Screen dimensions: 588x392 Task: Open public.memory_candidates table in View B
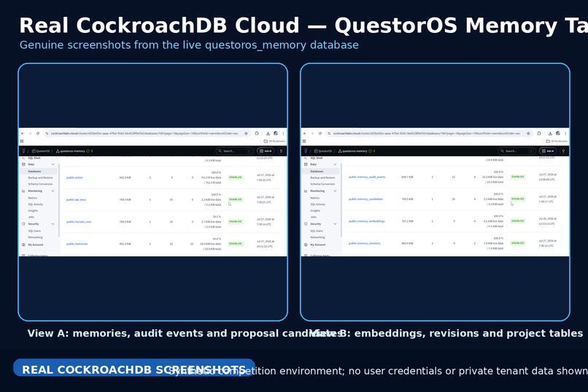(x=365, y=199)
